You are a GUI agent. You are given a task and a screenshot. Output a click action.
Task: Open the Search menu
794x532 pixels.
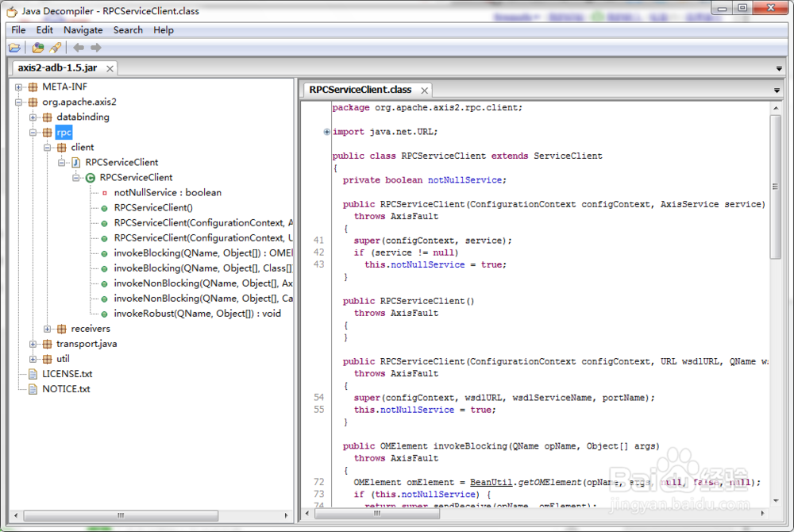point(128,30)
